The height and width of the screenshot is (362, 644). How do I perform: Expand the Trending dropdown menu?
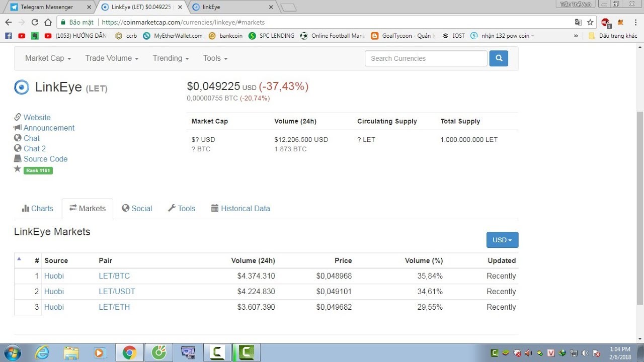point(171,58)
